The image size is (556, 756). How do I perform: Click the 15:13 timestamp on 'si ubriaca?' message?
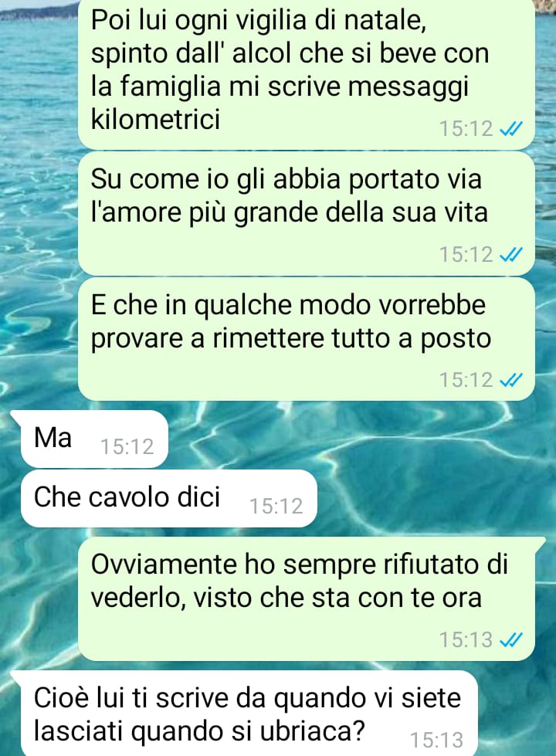(436, 740)
